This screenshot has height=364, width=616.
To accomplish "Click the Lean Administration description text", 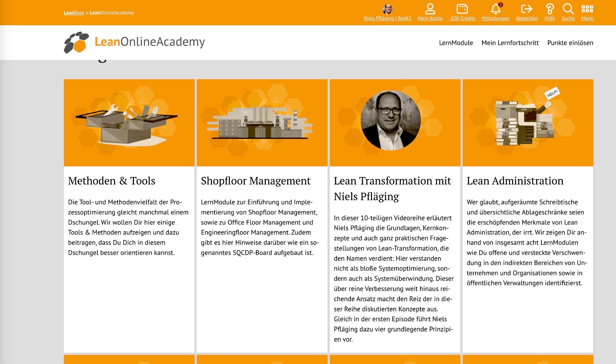I will pyautogui.click(x=527, y=242).
